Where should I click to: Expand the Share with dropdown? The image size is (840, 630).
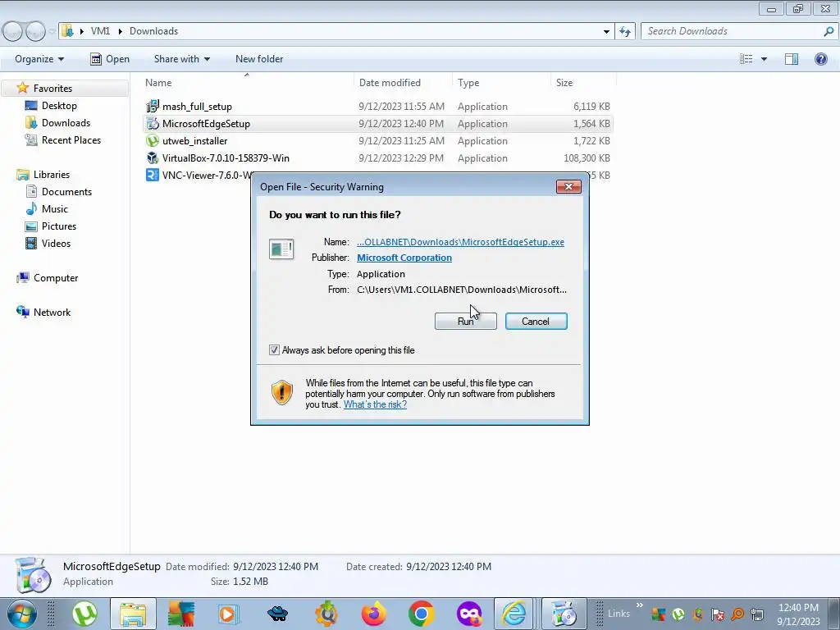click(181, 59)
